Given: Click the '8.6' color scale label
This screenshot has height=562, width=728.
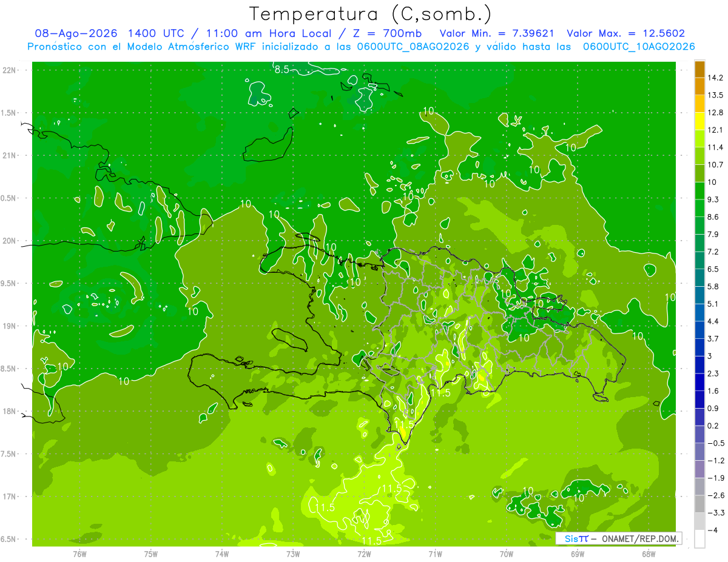Looking at the screenshot, I should pos(713,217).
